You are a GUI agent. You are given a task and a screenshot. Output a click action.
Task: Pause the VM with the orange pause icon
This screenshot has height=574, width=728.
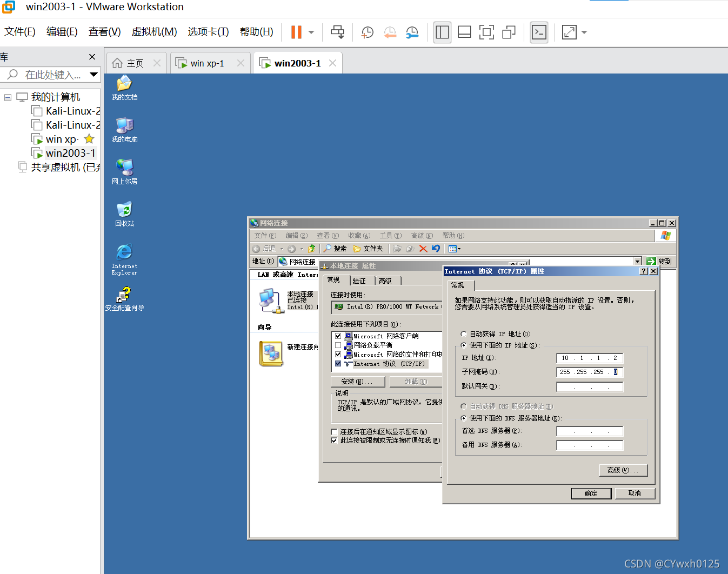click(x=296, y=32)
